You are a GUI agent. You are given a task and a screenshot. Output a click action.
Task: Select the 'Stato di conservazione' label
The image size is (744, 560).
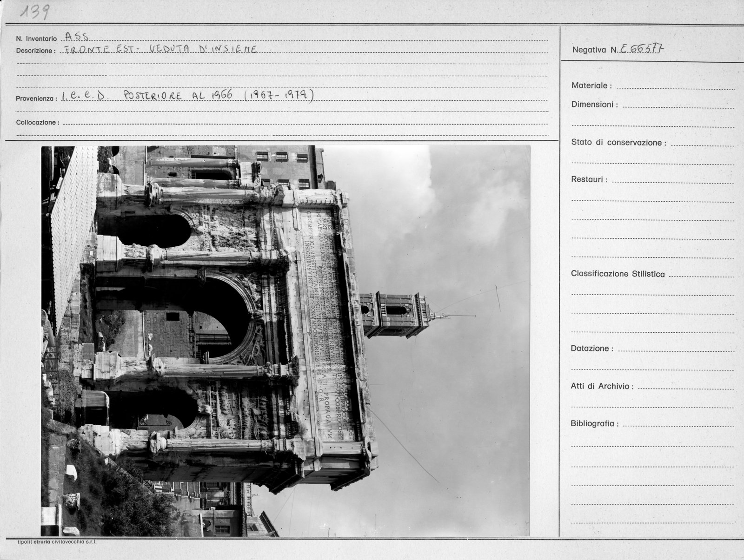coord(618,143)
